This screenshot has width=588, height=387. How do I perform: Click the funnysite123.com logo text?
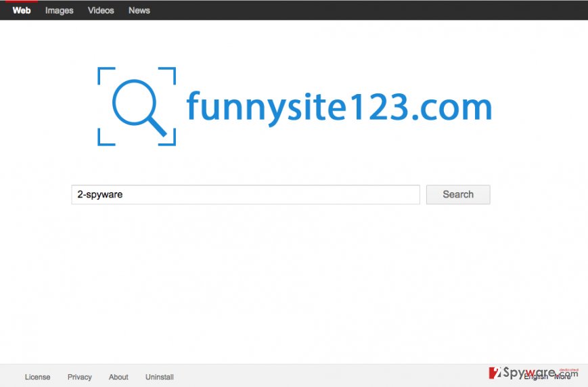pyautogui.click(x=339, y=108)
